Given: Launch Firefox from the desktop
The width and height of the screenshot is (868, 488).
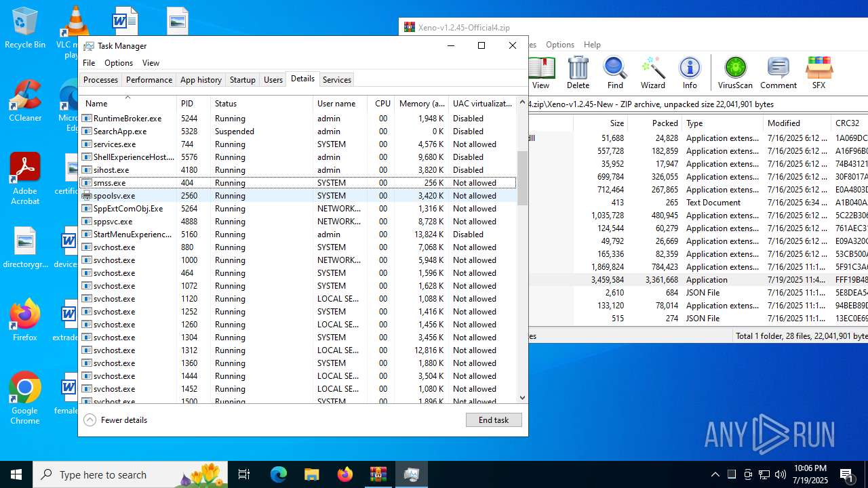Looking at the screenshot, I should click(25, 320).
